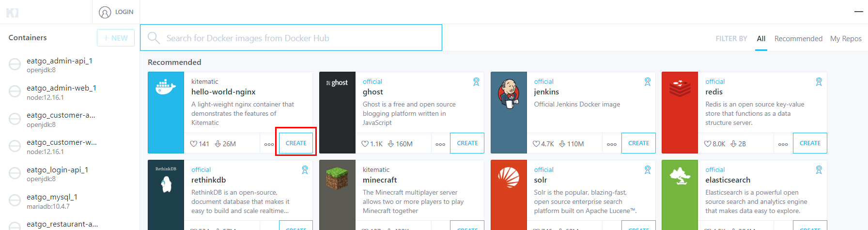Viewport: 868px width, 230px height.
Task: Open more options on redis card
Action: click(x=783, y=144)
